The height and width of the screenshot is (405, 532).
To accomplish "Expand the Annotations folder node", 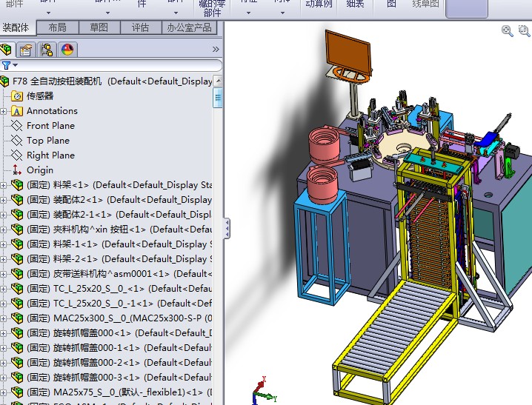I will pyautogui.click(x=4, y=111).
